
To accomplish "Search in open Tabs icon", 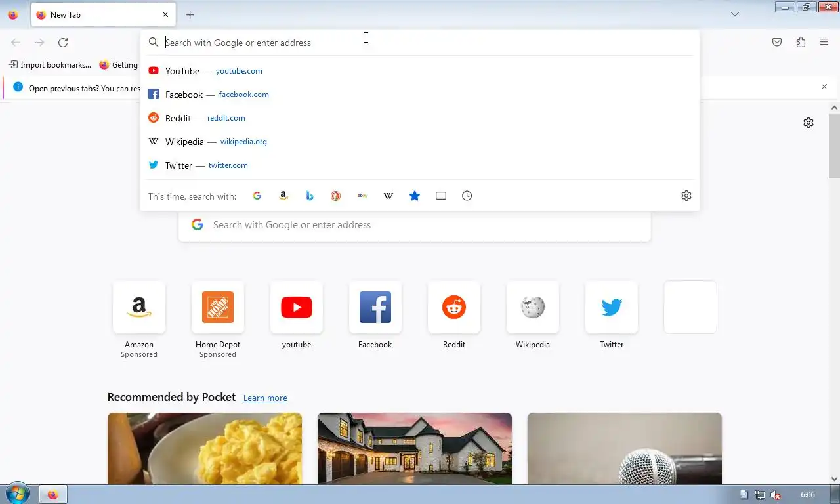I will click(x=441, y=196).
